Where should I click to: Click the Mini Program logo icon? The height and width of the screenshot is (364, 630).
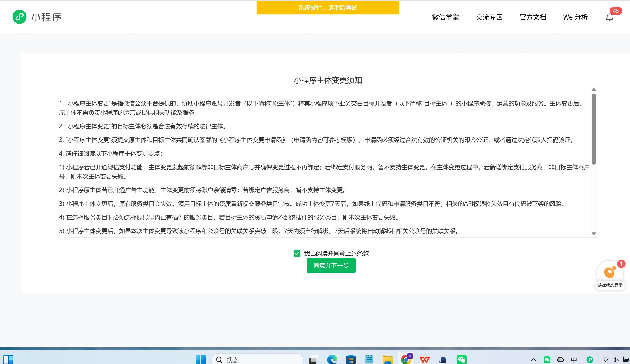20,17
